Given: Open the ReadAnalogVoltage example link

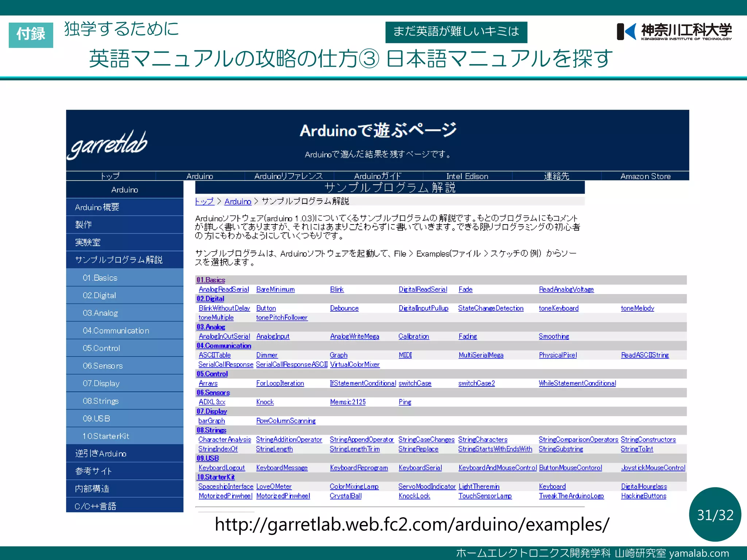Looking at the screenshot, I should click(x=566, y=289).
